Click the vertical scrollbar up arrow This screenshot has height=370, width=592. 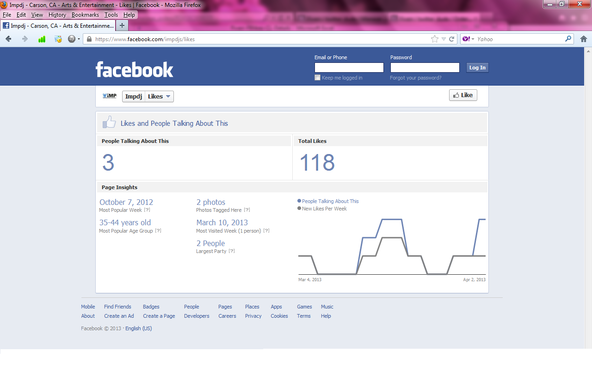(x=588, y=51)
